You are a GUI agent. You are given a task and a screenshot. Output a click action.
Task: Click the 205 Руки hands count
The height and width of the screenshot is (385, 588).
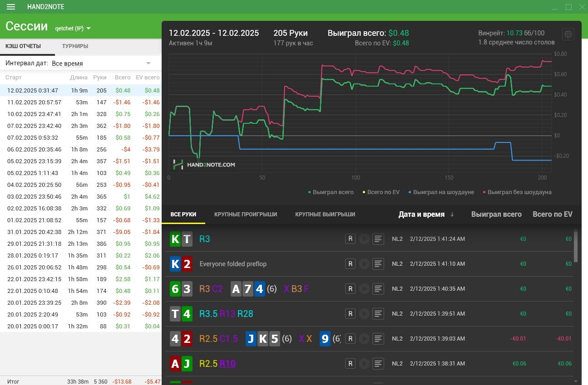[291, 33]
